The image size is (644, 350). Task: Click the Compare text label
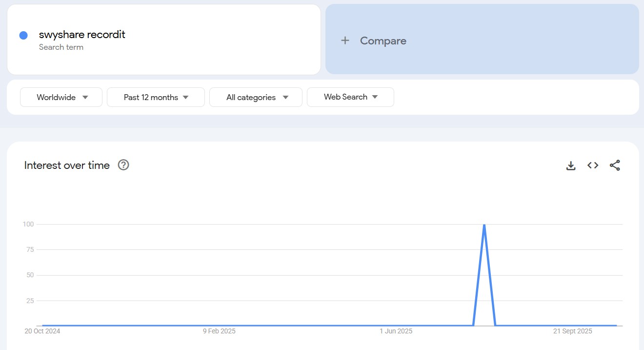383,41
